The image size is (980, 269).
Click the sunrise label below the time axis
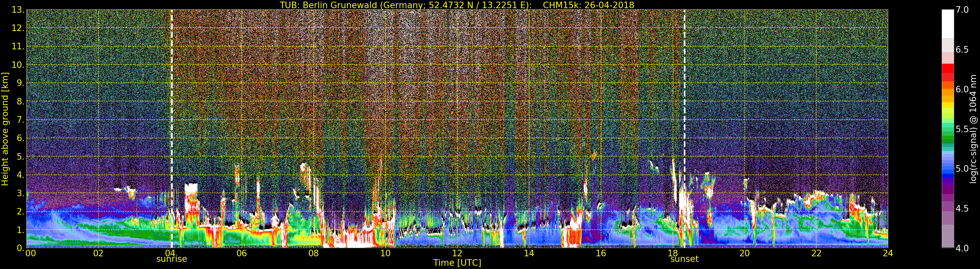[x=171, y=259]
